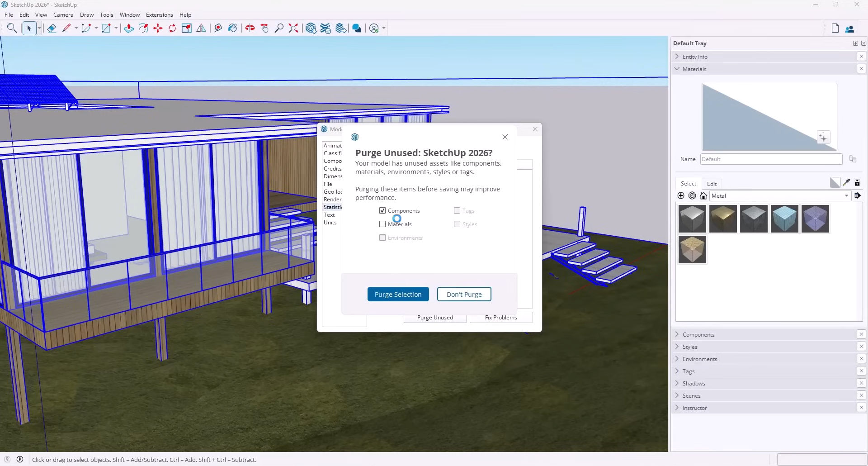
Task: Pick the Move tool with red arrows
Action: tap(158, 29)
